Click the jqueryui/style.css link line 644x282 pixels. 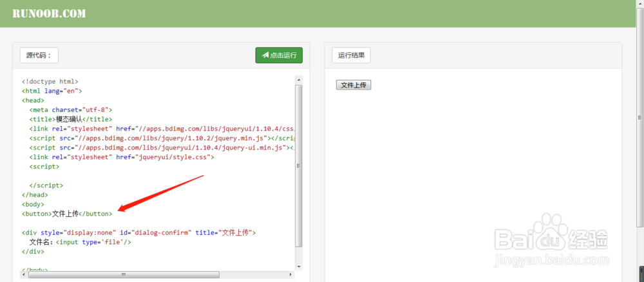point(122,157)
